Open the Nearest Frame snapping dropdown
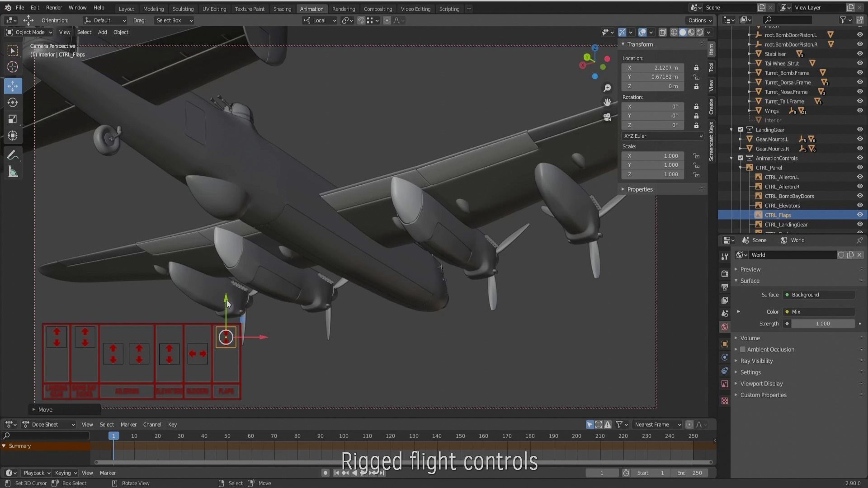The image size is (868, 488). tap(657, 425)
